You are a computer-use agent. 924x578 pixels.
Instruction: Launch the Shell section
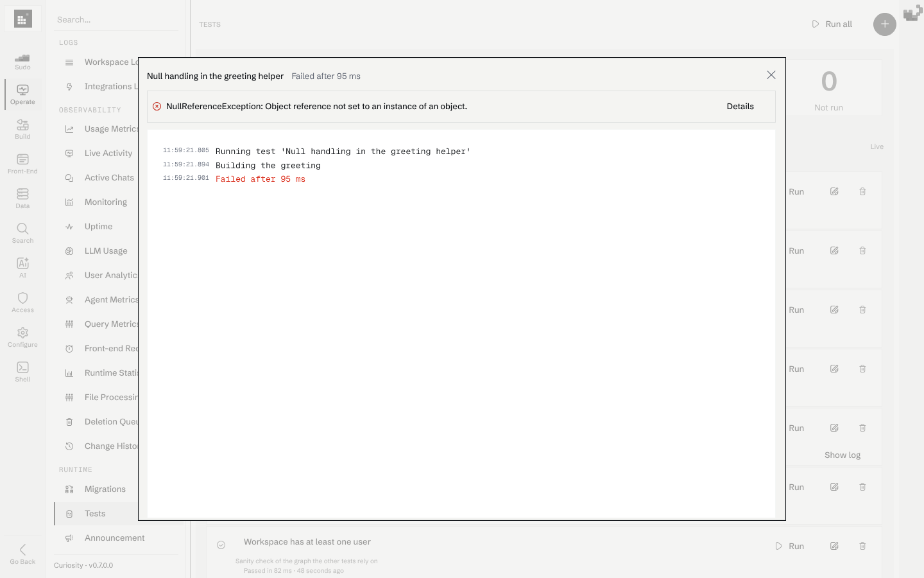click(22, 372)
